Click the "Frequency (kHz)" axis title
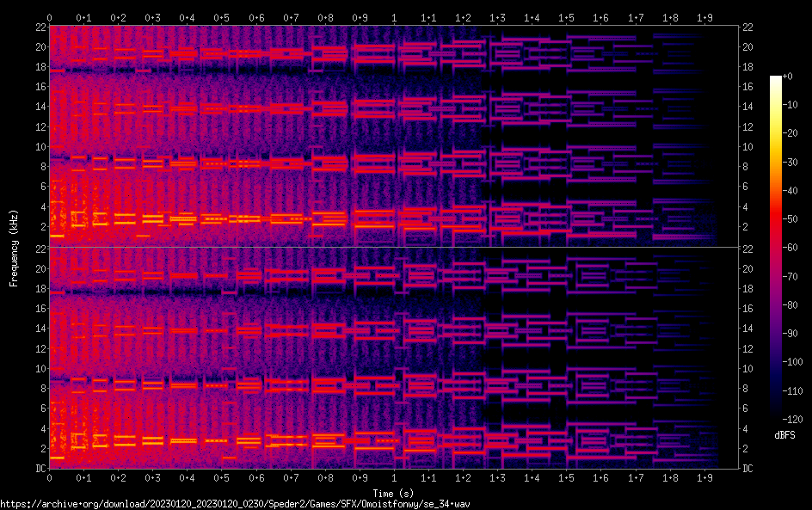The width and height of the screenshot is (812, 510). (x=13, y=247)
